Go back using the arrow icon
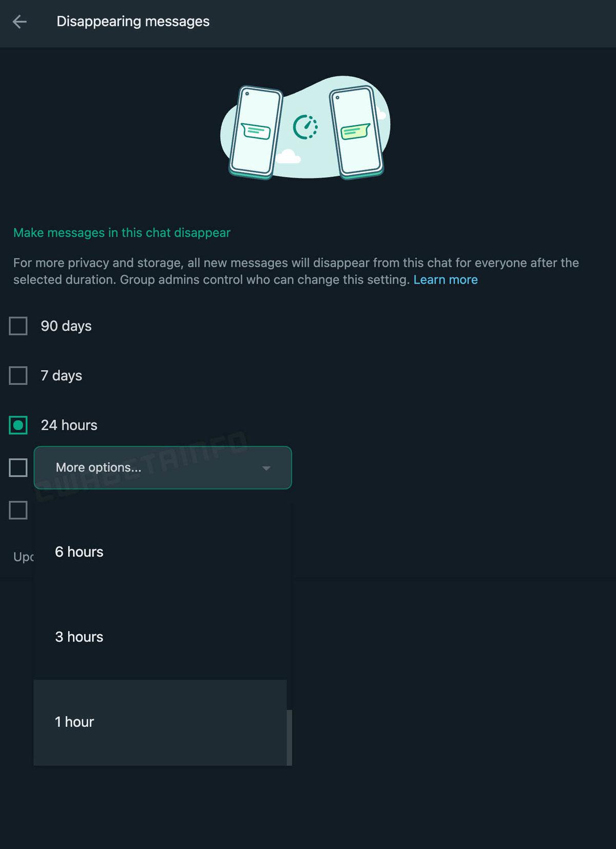Screen dimensions: 616x849 tap(20, 22)
